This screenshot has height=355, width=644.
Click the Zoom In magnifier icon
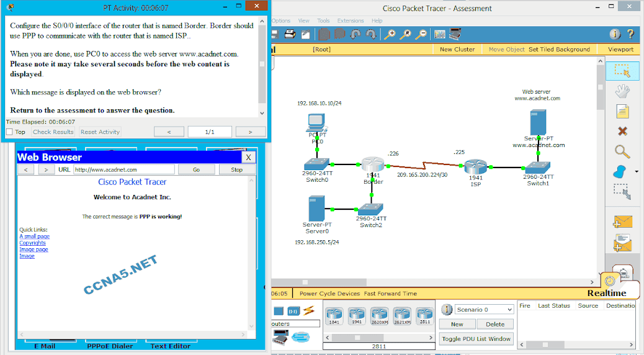tap(390, 34)
